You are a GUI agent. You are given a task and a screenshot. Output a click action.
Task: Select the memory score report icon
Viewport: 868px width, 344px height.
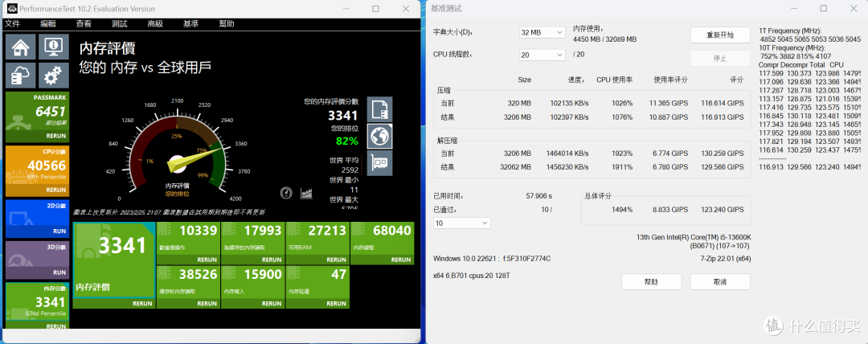[379, 109]
